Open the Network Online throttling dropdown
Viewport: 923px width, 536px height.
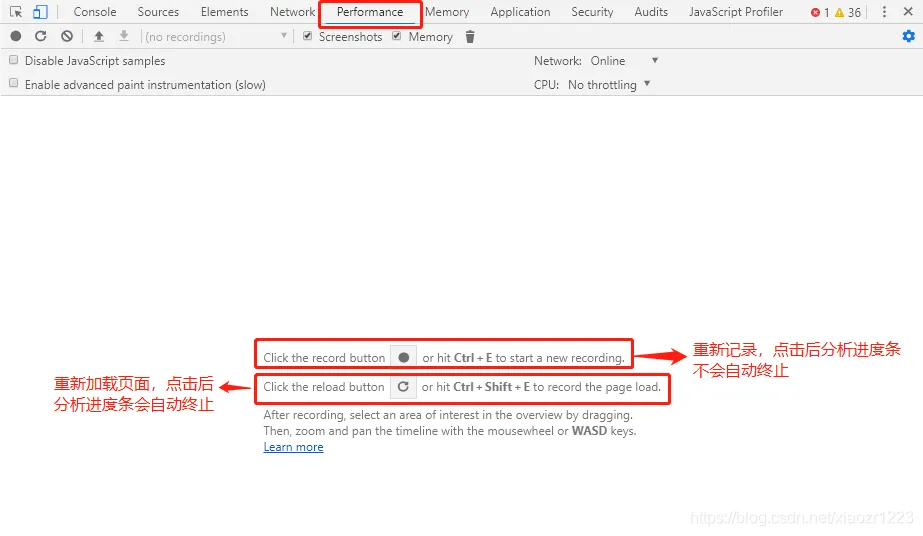[625, 61]
